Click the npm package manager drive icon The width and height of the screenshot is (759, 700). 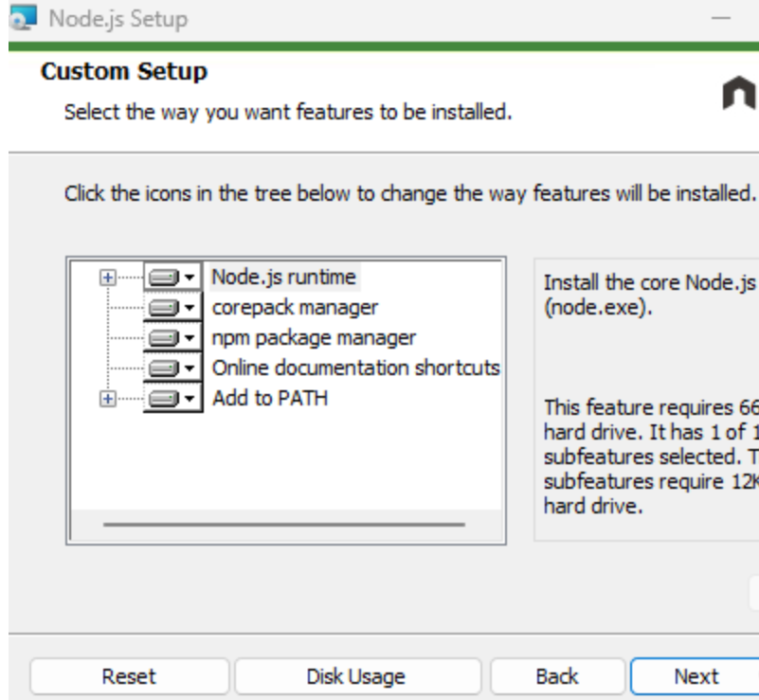164,338
